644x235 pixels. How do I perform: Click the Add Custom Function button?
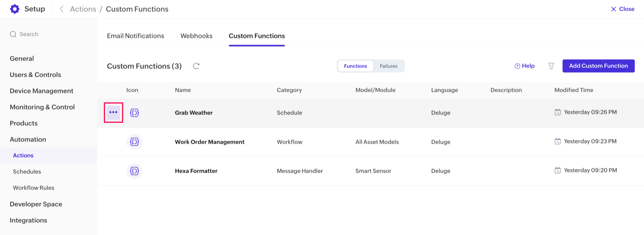598,66
